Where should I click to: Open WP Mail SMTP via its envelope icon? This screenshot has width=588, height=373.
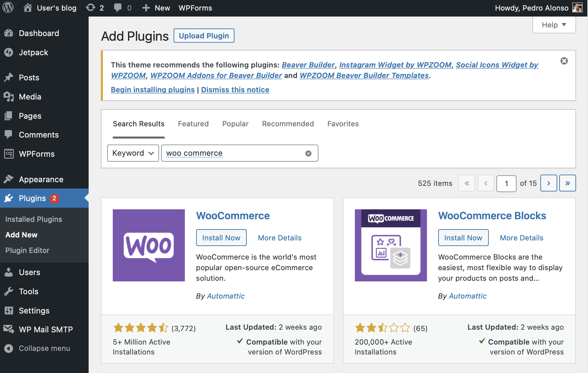[9, 329]
